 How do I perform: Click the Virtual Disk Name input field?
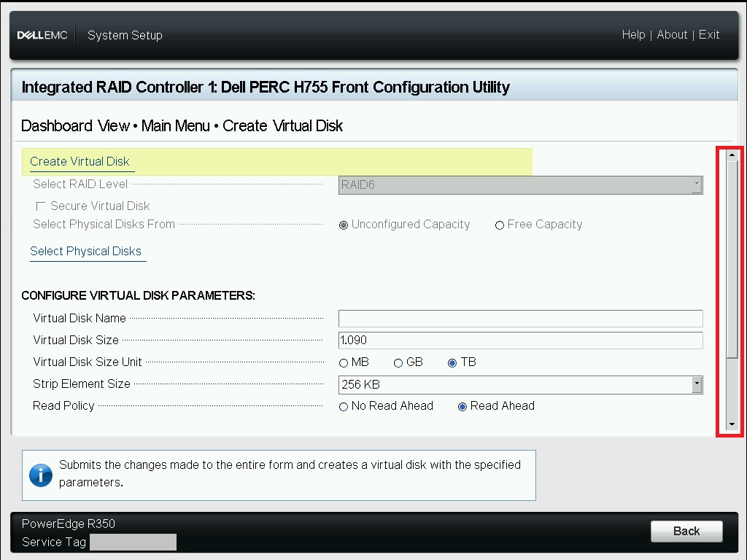(x=520, y=318)
